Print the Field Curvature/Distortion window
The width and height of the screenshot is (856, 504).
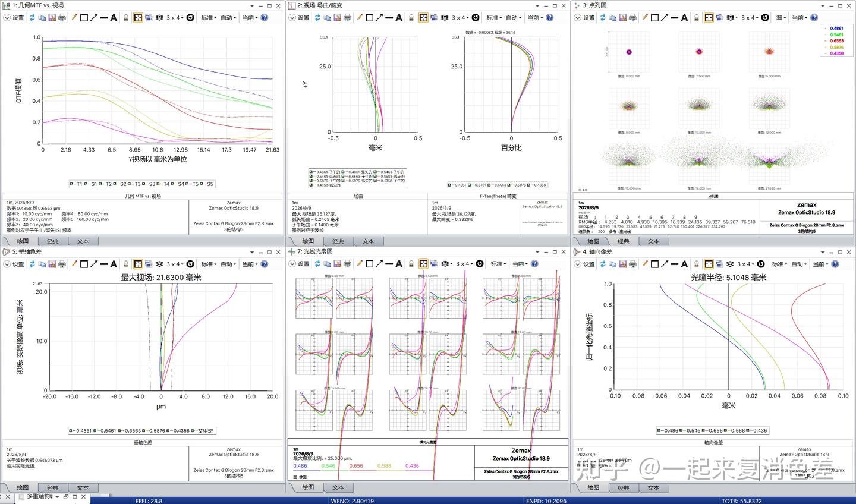click(347, 18)
